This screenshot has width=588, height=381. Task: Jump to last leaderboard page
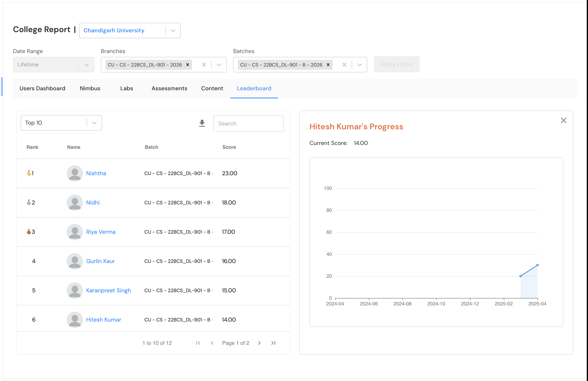pos(273,343)
